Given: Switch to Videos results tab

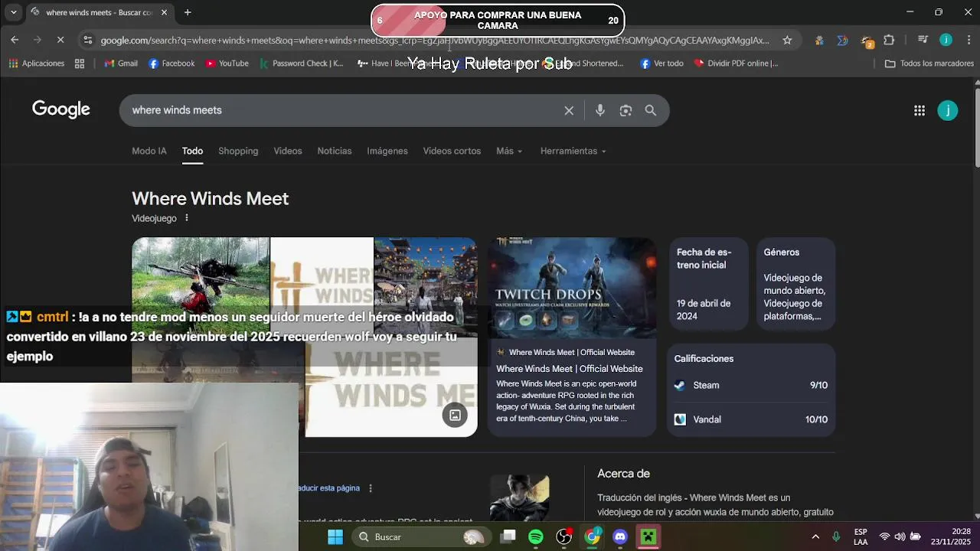Looking at the screenshot, I should coord(288,151).
